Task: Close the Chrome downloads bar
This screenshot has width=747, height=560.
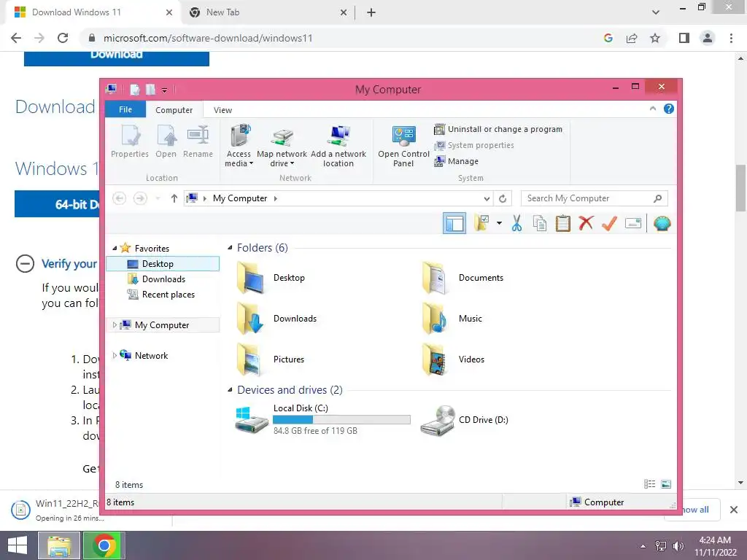Action: [x=734, y=510]
